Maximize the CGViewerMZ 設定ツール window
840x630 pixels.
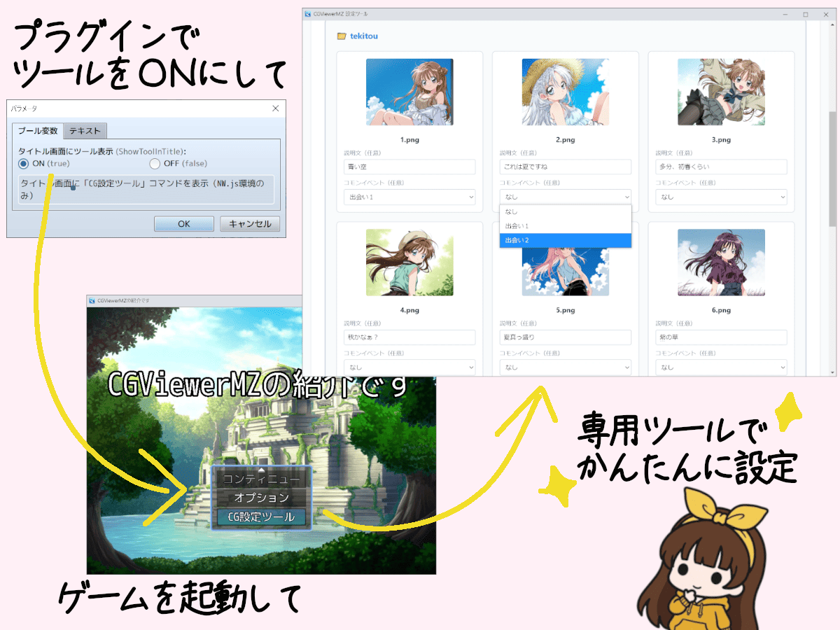click(805, 14)
